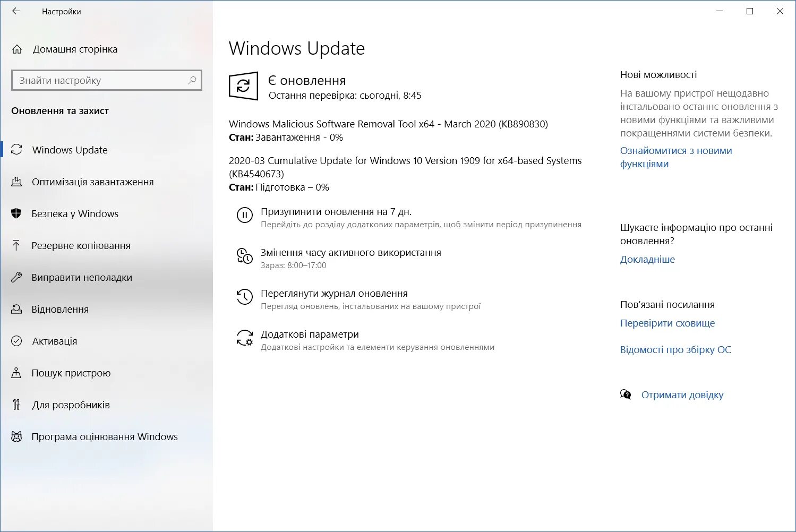Click the shield icon for Безпека у Windows
Viewport: 796px width, 532px height.
pos(16,213)
